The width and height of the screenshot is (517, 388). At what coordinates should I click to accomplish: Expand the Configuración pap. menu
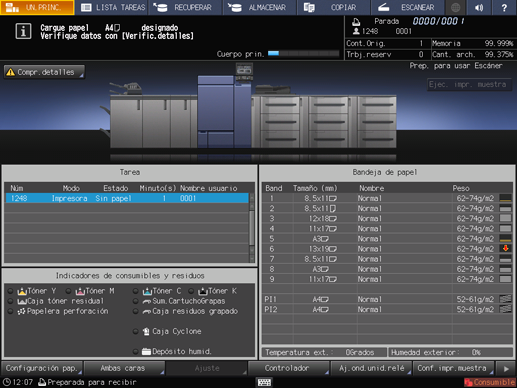42,368
